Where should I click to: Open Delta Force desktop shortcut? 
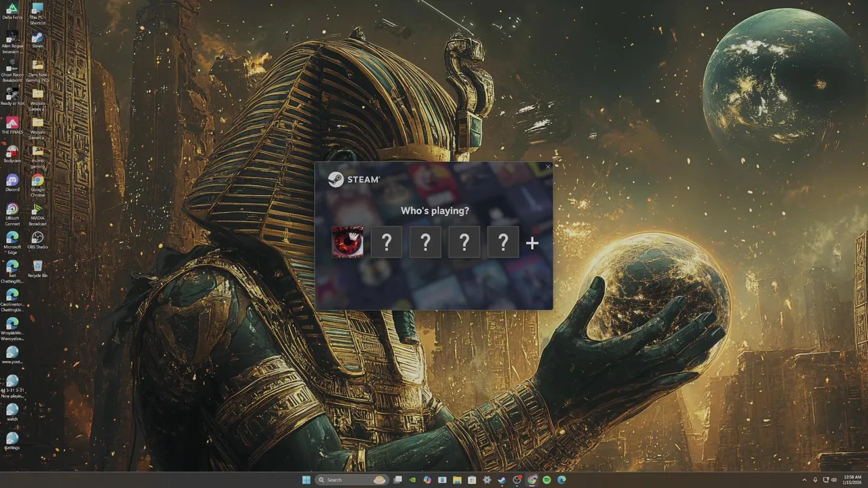12,12
